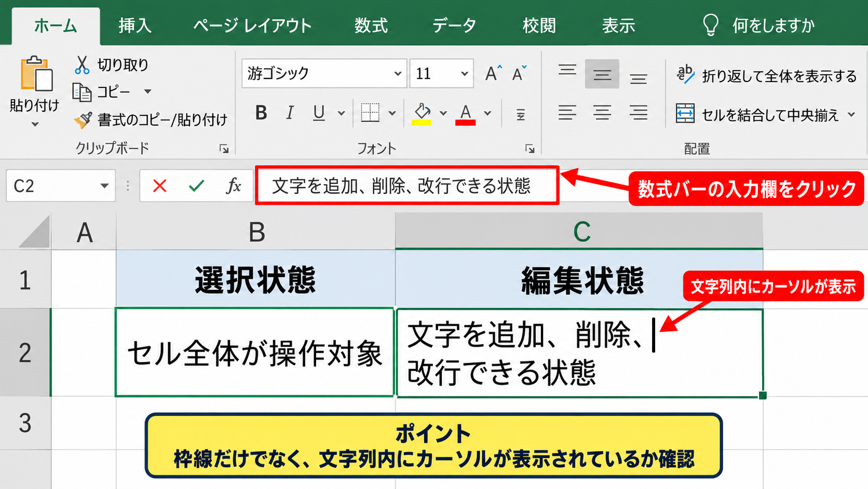Click the Copy (コピー) icon
Viewport: 868px width, 489px height.
pos(82,92)
